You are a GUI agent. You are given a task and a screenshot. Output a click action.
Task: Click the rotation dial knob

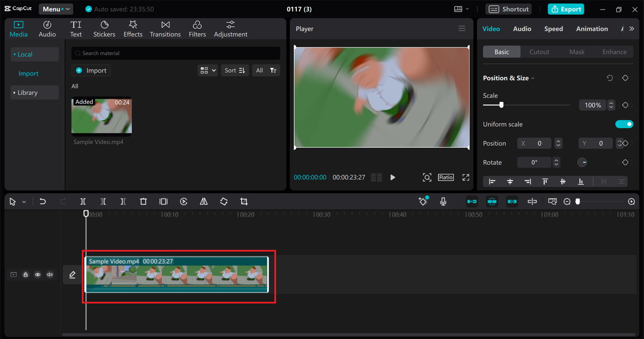pos(582,162)
